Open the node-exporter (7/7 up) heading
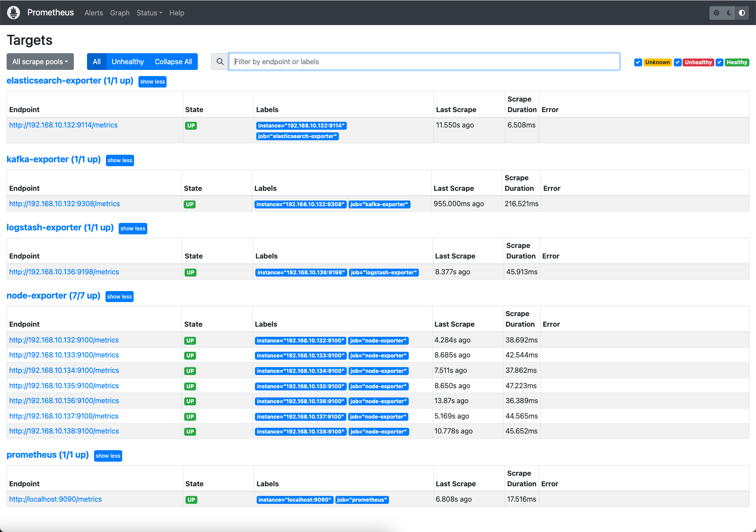Image resolution: width=756 pixels, height=532 pixels. pyautogui.click(x=53, y=296)
